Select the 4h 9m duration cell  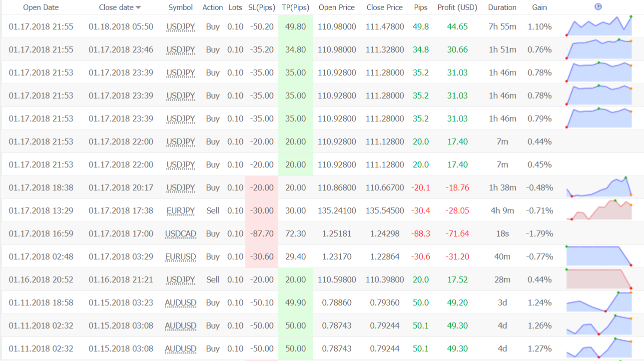coord(503,211)
